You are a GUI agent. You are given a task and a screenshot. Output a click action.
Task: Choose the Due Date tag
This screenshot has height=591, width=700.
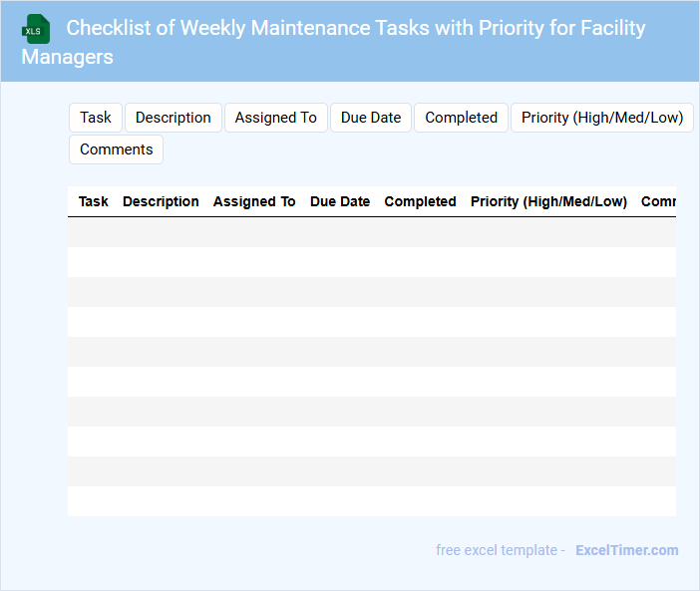point(371,118)
